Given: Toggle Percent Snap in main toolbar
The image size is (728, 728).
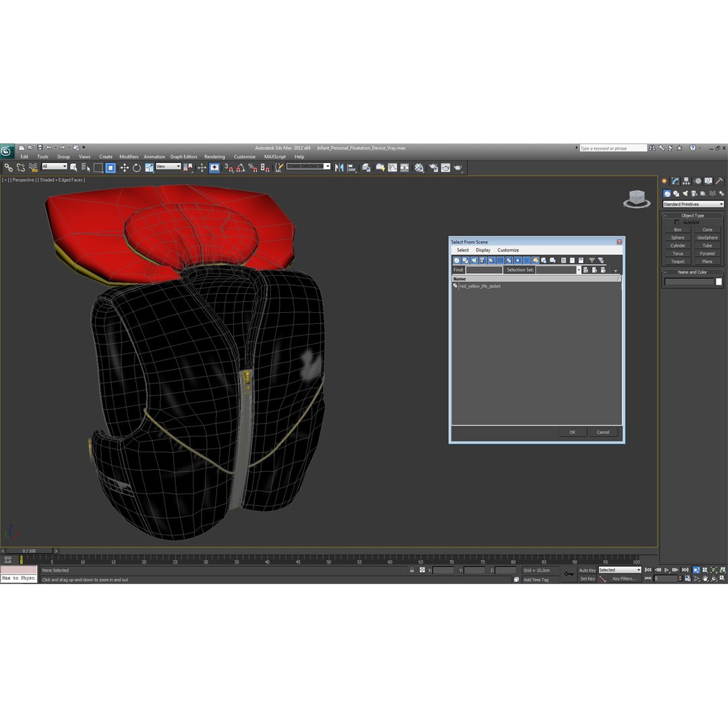Looking at the screenshot, I should point(253,168).
